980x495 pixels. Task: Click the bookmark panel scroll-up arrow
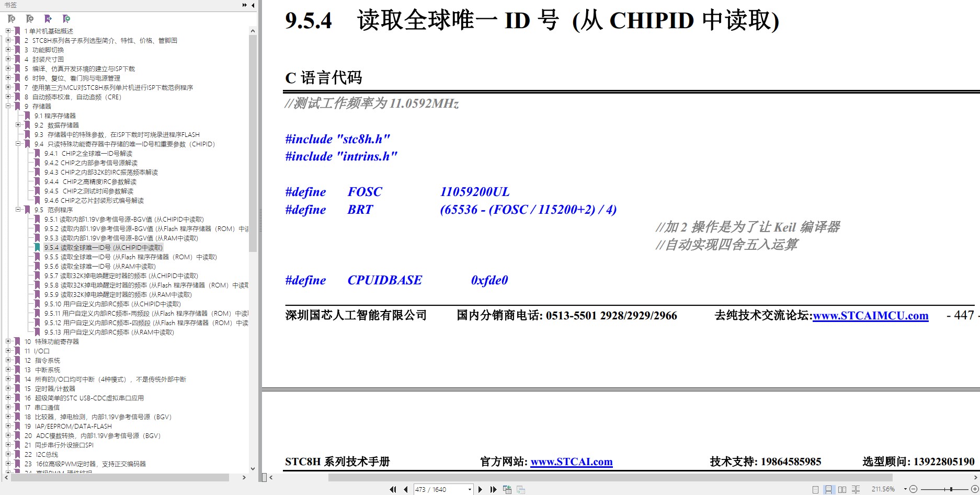[x=253, y=31]
